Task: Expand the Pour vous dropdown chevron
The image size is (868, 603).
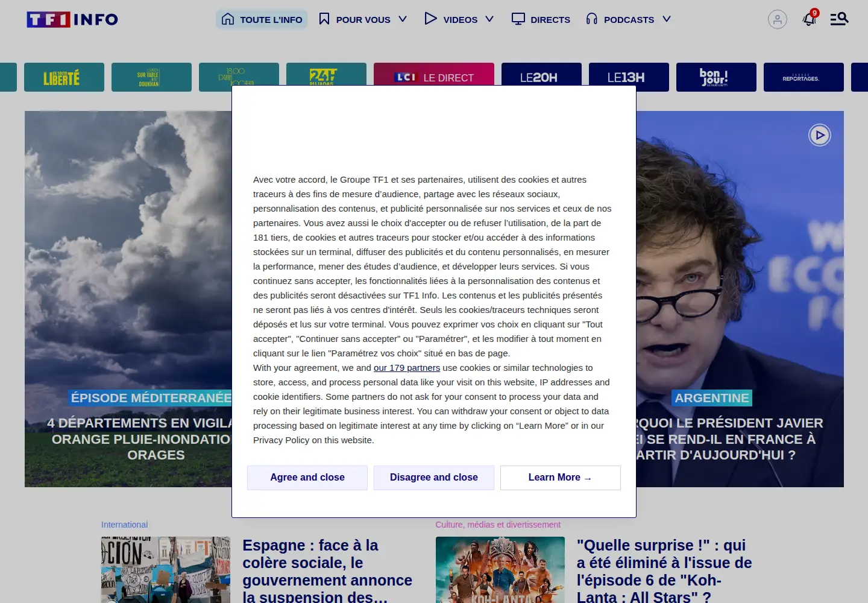Action: (403, 19)
